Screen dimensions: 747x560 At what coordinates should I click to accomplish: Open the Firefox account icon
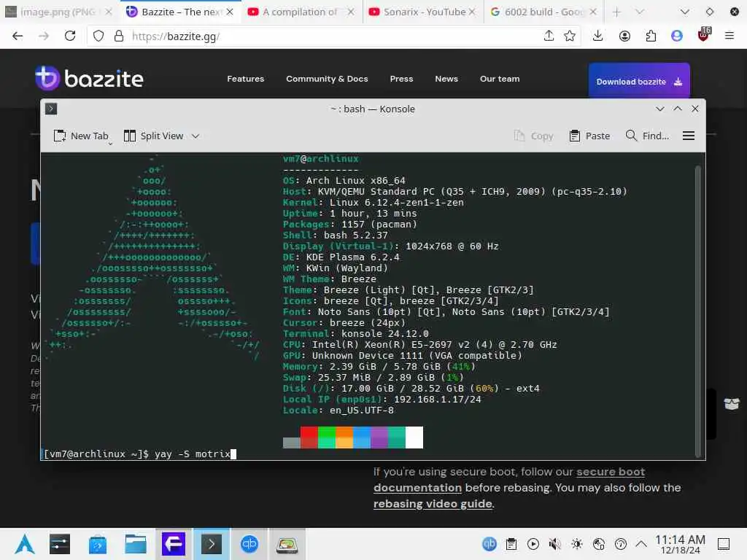click(624, 36)
